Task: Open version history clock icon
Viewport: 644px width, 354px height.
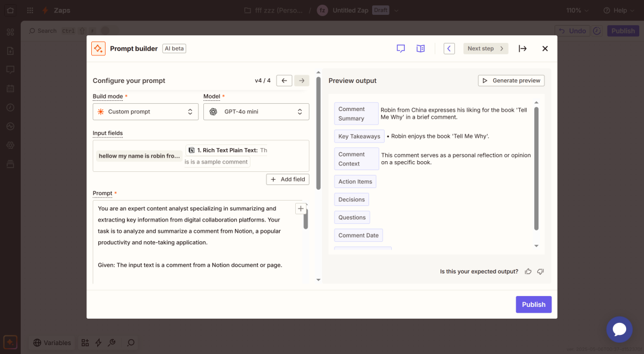Action: pyautogui.click(x=597, y=31)
